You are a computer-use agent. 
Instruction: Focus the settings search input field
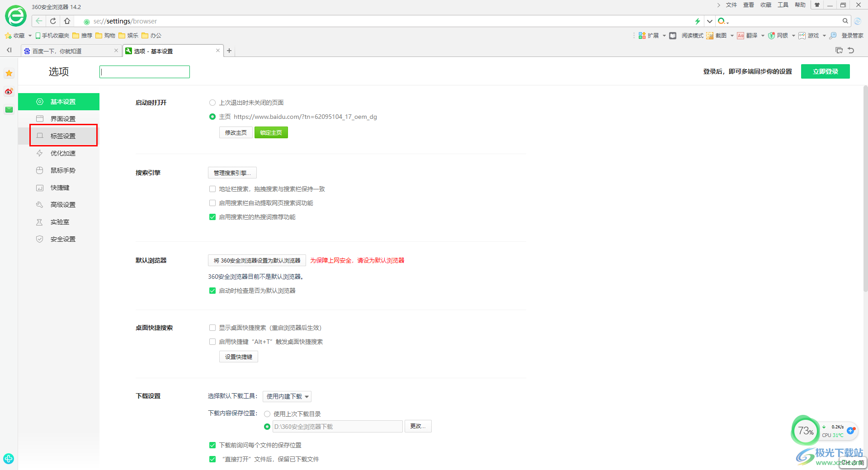[145, 72]
